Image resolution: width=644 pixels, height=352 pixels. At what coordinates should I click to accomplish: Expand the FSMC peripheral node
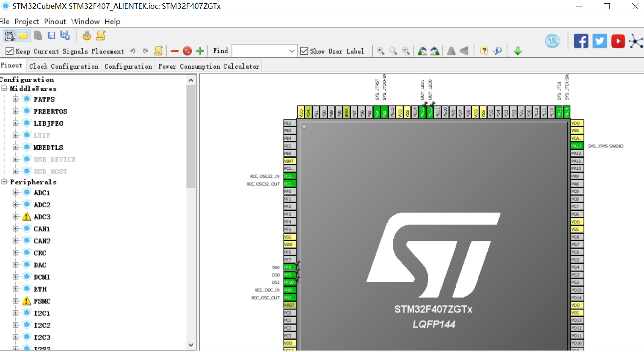15,301
